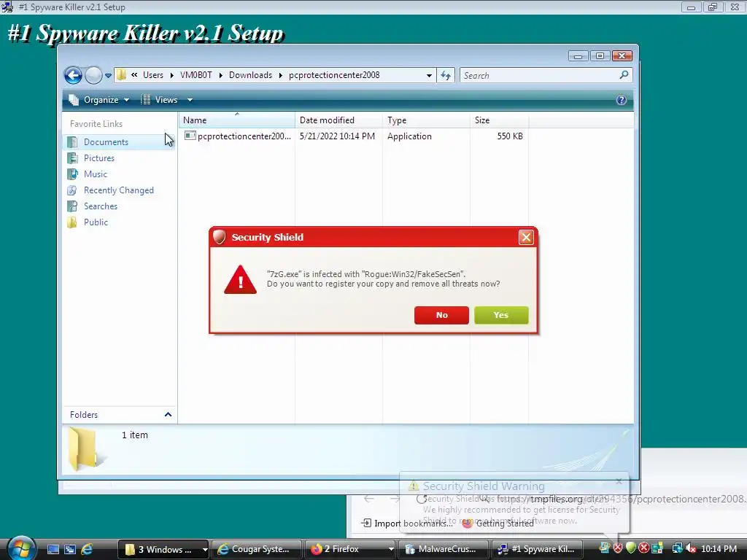Click the Refresh button beside address bar
The width and height of the screenshot is (747, 560).
446,75
